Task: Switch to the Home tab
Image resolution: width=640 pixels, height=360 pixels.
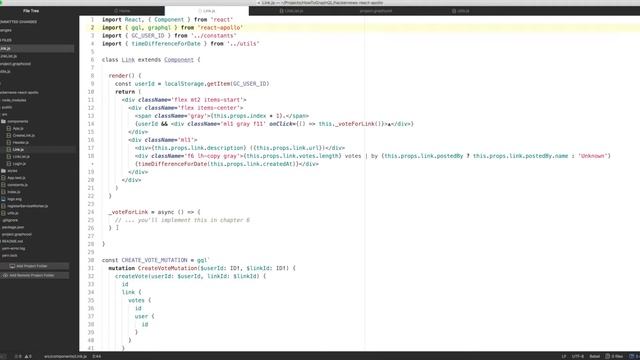Action: click(x=122, y=11)
